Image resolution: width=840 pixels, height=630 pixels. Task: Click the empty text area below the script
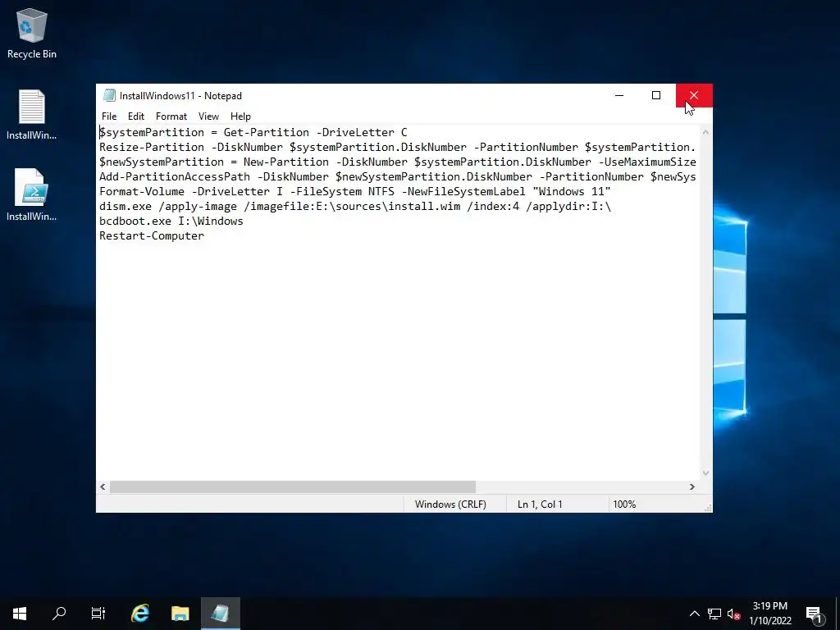coord(399,359)
